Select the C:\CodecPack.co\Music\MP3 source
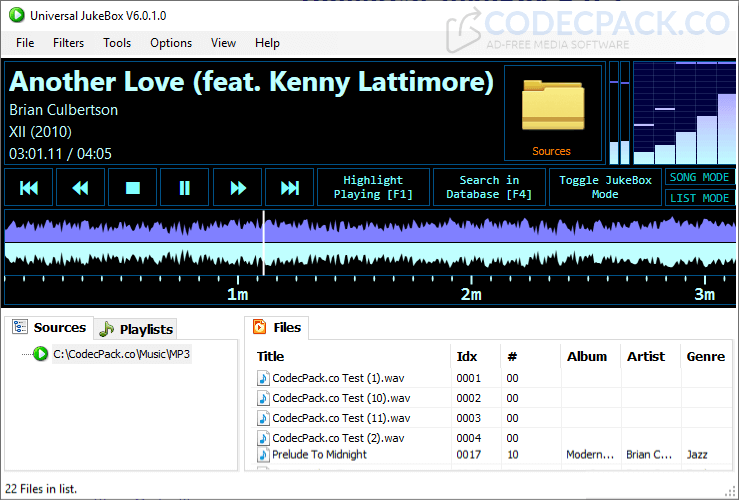 [122, 354]
